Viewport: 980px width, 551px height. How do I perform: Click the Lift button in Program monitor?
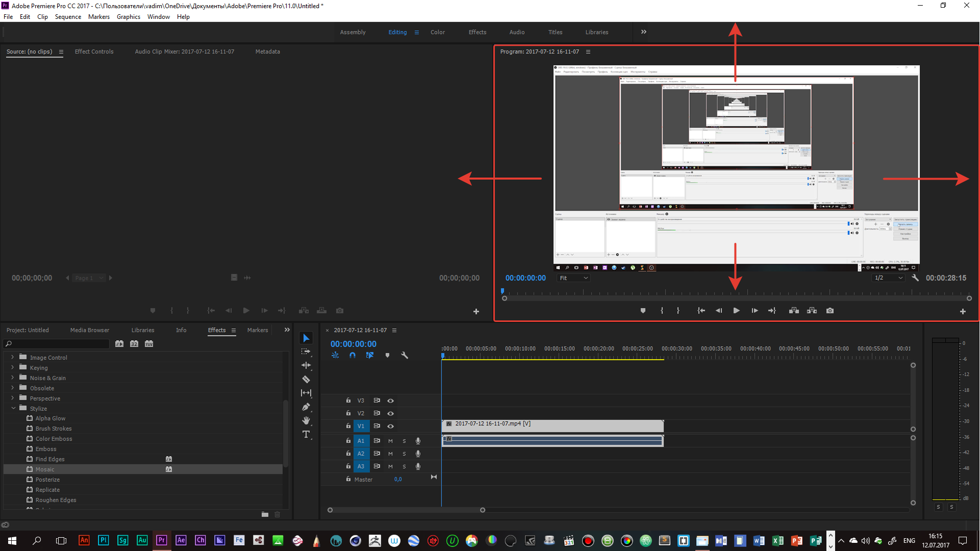pyautogui.click(x=794, y=310)
